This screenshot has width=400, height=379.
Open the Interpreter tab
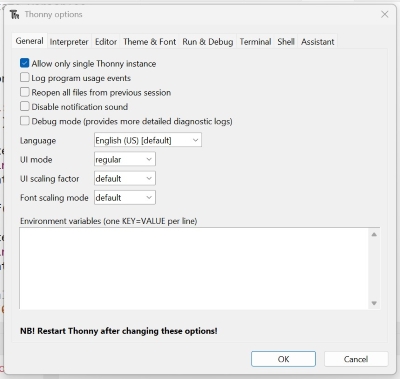(69, 42)
